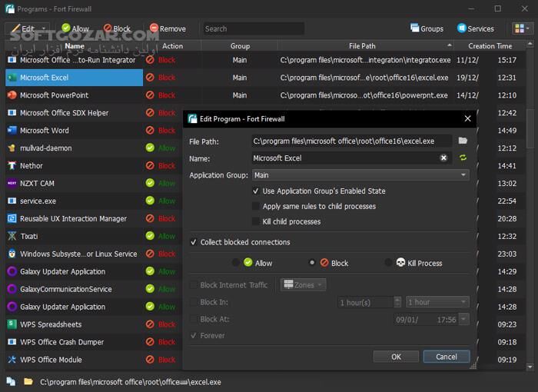Open the Services panel
The image size is (538, 392).
tap(476, 29)
